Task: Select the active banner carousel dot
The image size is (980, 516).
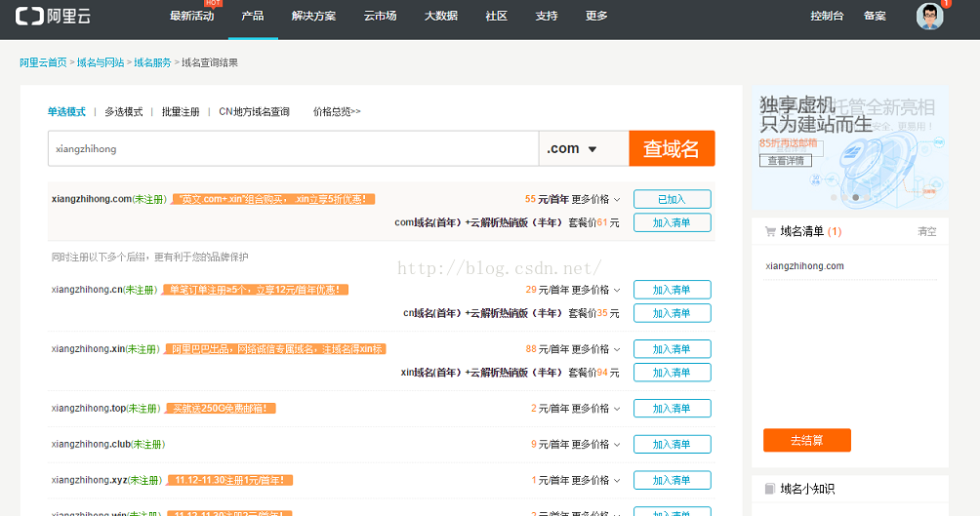Action: coord(856,197)
